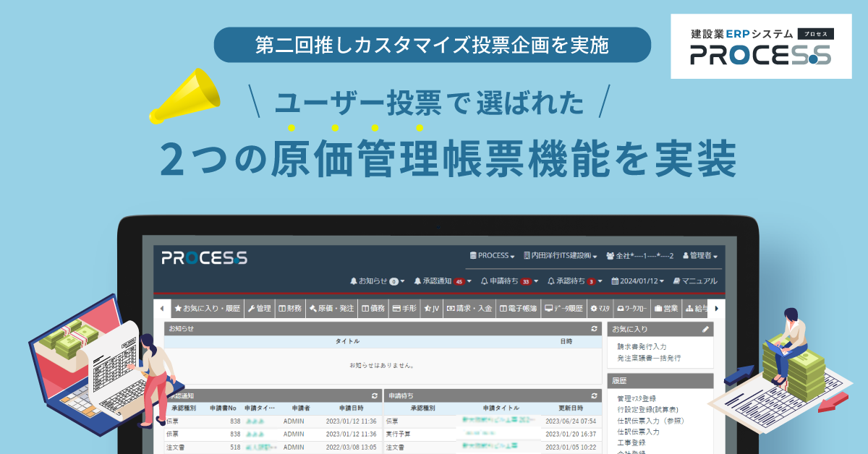The width and height of the screenshot is (868, 454).
Task: Open 仕訳伝票入力（参照）from history
Action: click(x=650, y=420)
